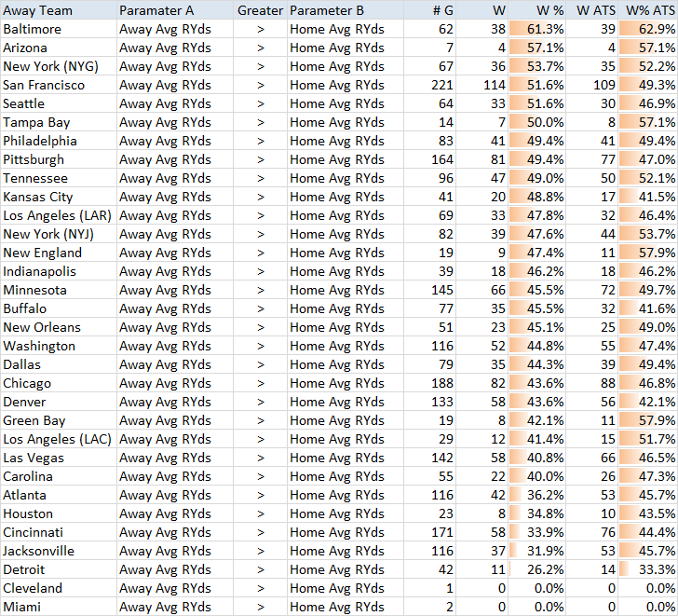Click Pittsburgh's 164 games cell
Image resolution: width=678 pixels, height=616 pixels.
(x=430, y=159)
